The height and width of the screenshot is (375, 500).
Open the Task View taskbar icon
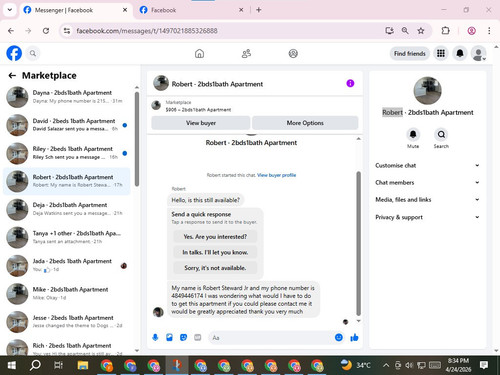[59, 365]
